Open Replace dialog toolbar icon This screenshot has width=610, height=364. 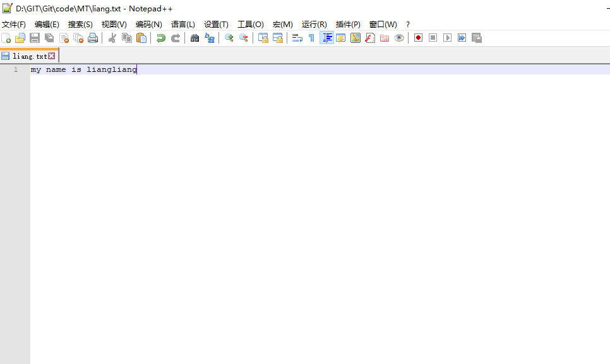click(209, 38)
